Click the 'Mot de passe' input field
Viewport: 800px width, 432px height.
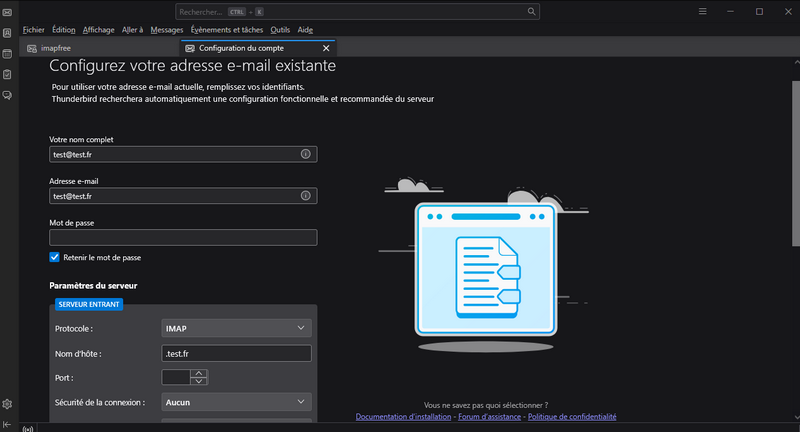[x=183, y=237]
